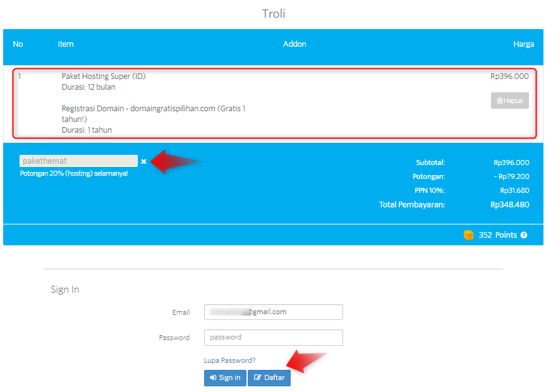Viewport: 546px width, 392px height.
Task: Click the Item column header
Action: 66,44
